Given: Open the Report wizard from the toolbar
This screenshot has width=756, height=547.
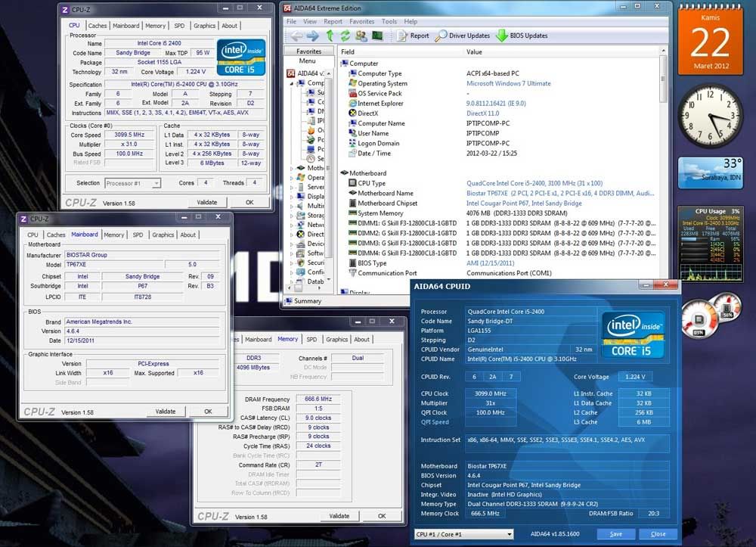Looking at the screenshot, I should pos(413,36).
